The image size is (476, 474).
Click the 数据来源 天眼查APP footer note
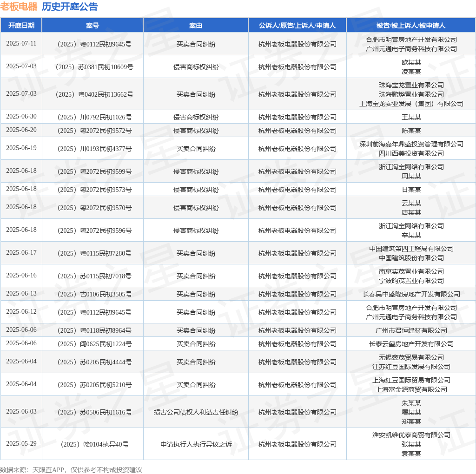71,470
